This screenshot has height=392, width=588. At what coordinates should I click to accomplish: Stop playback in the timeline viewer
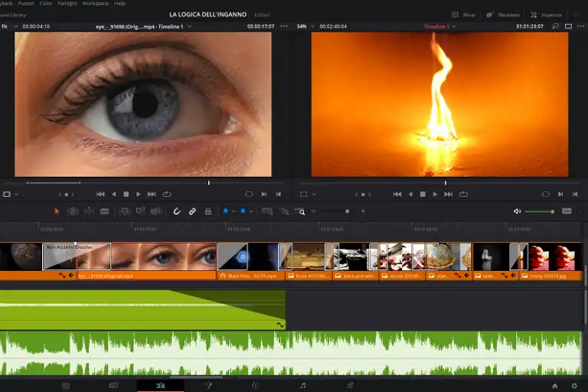click(423, 194)
